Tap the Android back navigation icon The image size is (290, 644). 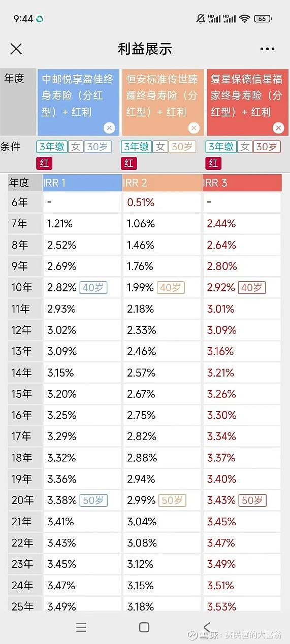pos(207,627)
